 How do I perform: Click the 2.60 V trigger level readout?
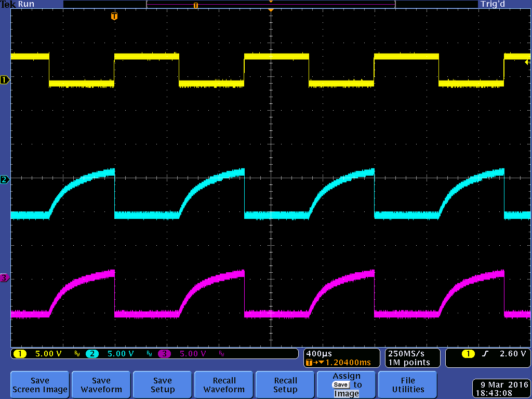click(513, 353)
